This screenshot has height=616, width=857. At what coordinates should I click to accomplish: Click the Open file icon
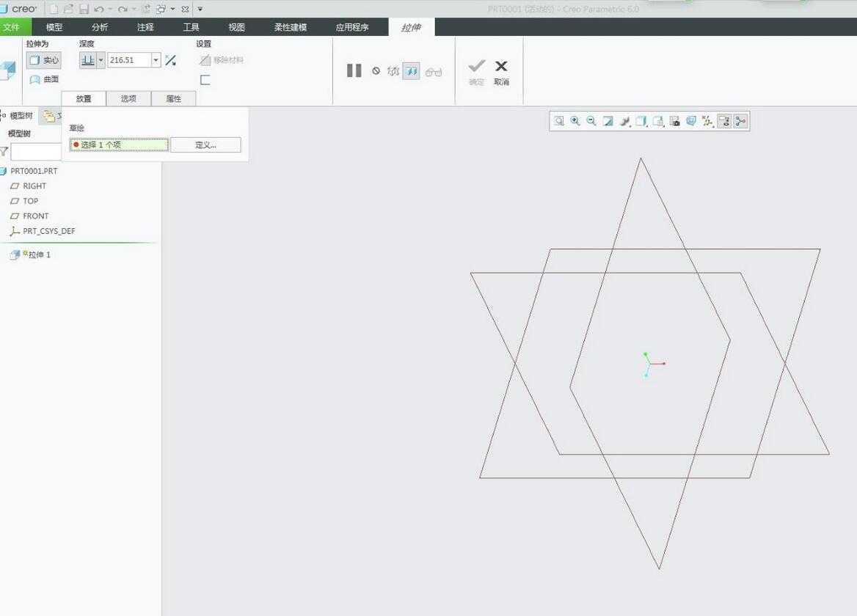click(x=68, y=9)
